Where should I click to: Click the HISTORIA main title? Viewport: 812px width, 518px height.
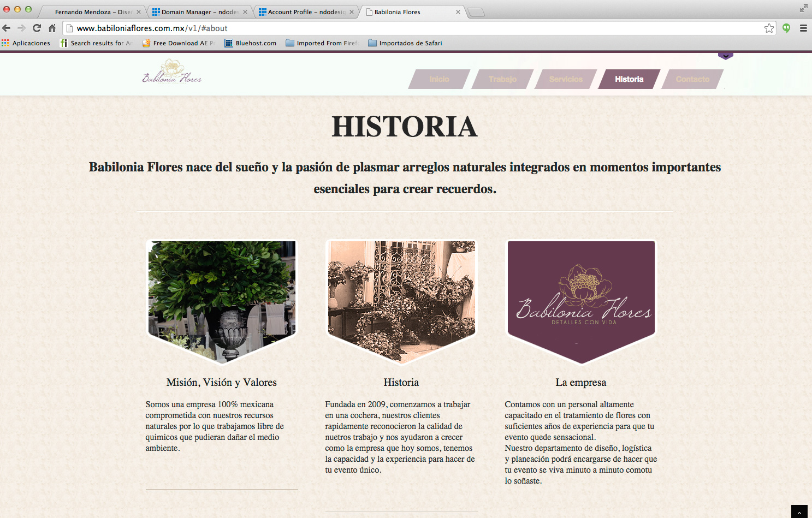point(405,127)
